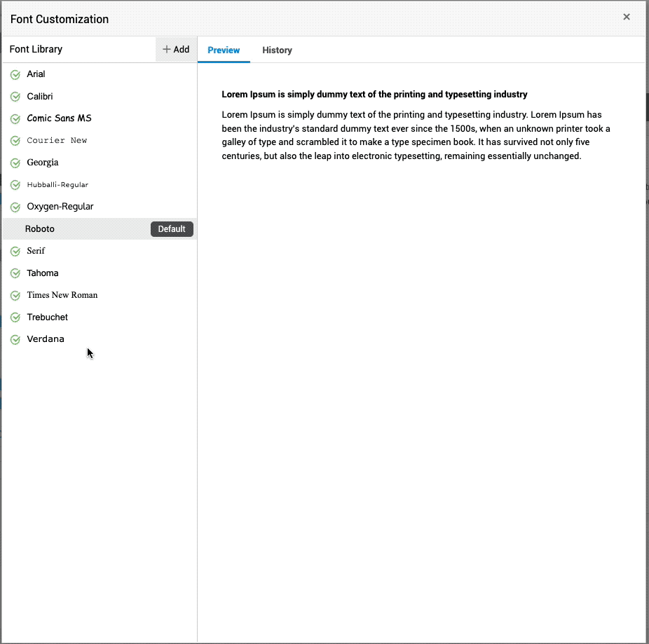649x644 pixels.
Task: Click the green check icon beside Verdana
Action: tap(15, 339)
